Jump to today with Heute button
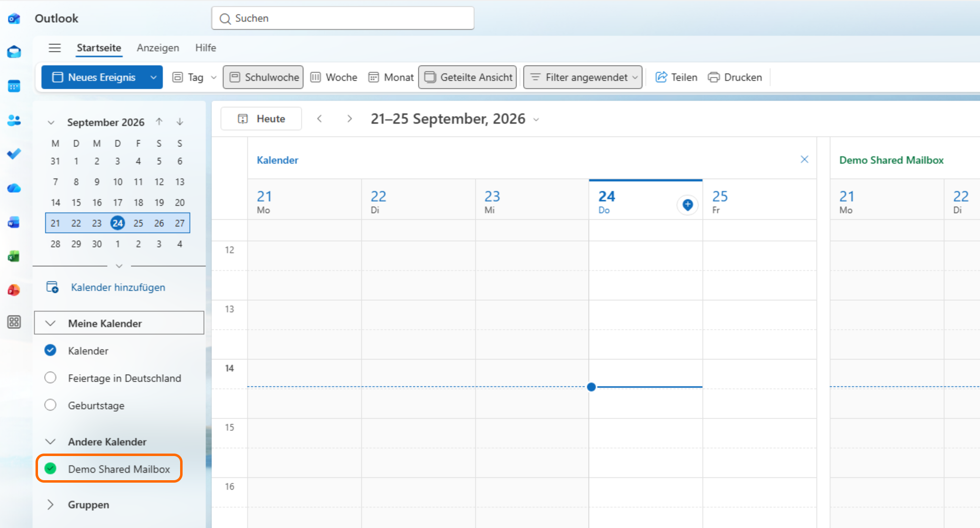980x528 pixels. (x=262, y=119)
